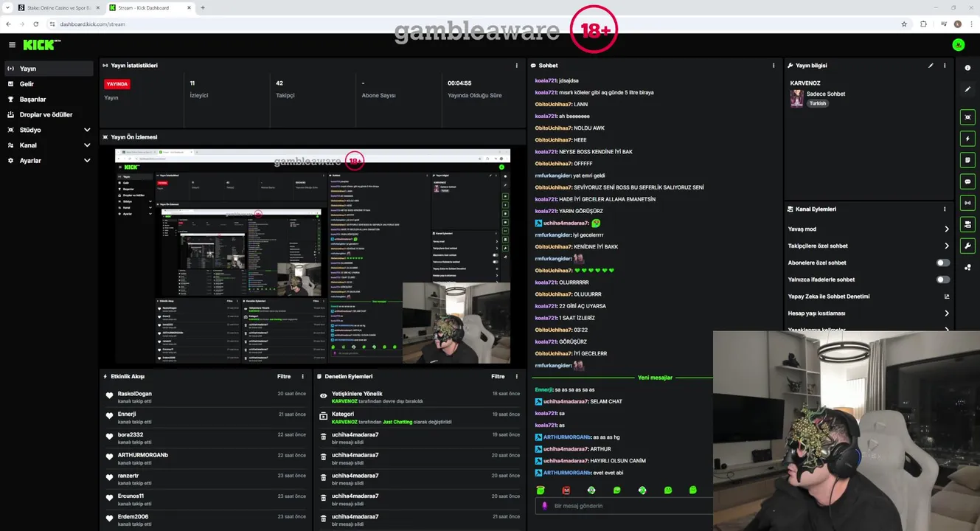The height and width of the screenshot is (531, 980).
Task: Open the browser tab list dropdown arrow
Action: point(7,8)
